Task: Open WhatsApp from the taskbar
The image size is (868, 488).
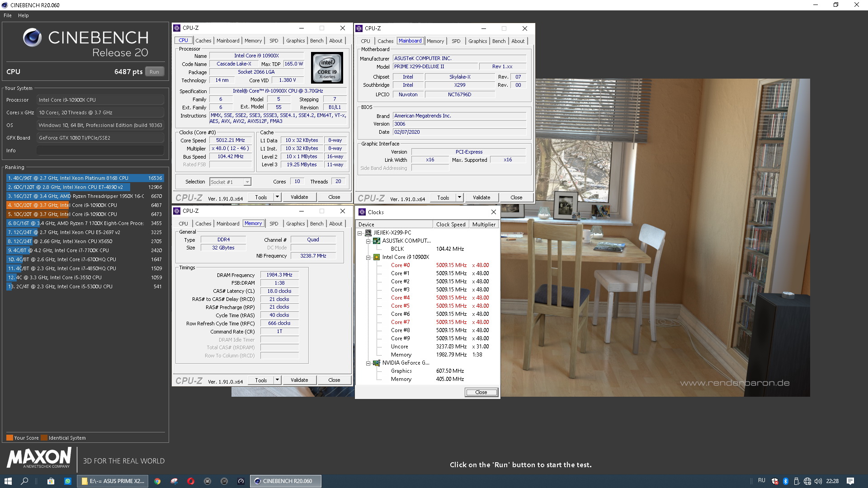Action: (x=68, y=481)
